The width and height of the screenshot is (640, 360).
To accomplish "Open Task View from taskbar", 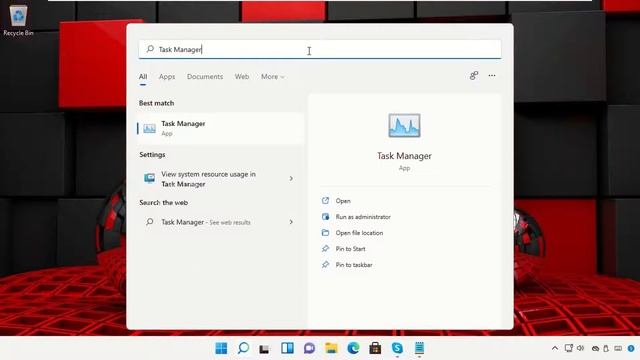I will pyautogui.click(x=264, y=349).
